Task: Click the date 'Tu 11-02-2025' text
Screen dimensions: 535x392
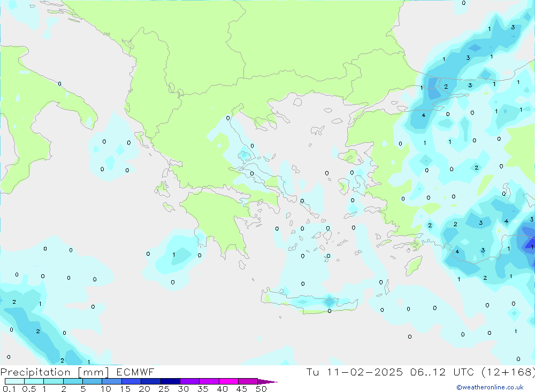Action: pyautogui.click(x=355, y=372)
